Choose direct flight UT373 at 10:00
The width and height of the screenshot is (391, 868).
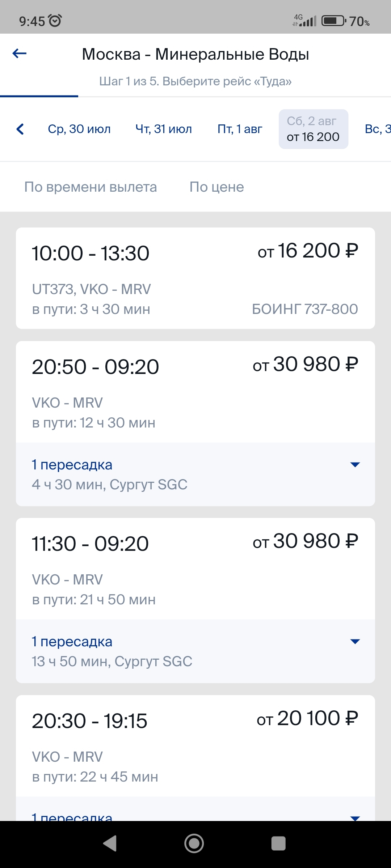coord(195,278)
